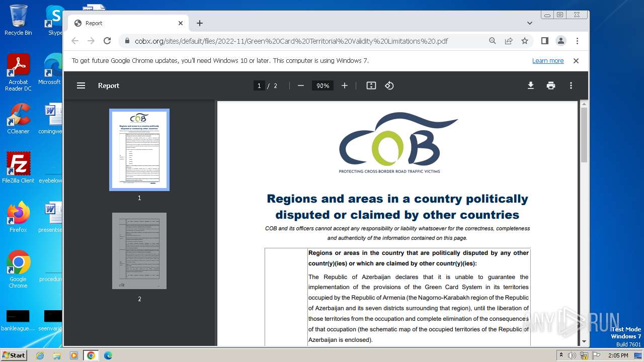This screenshot has width=644, height=362.
Task: Click the PDF scrollbar up arrow
Action: click(x=584, y=104)
